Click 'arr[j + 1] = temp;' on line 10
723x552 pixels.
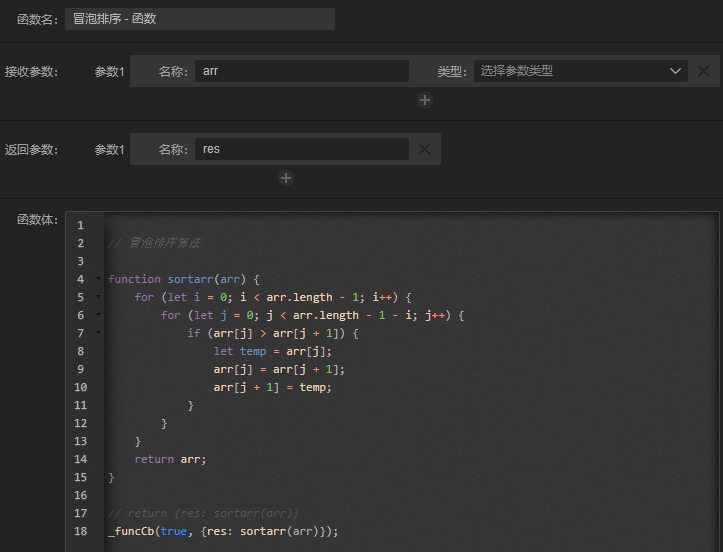[273, 387]
